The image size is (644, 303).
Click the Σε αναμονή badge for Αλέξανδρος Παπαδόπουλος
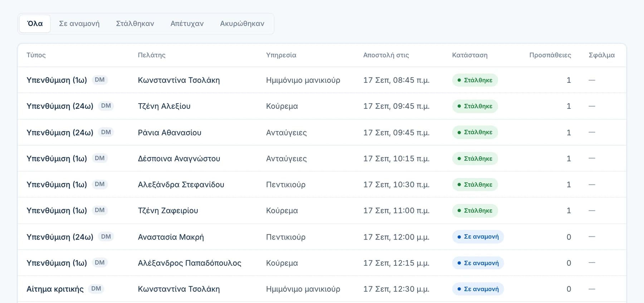click(x=478, y=263)
